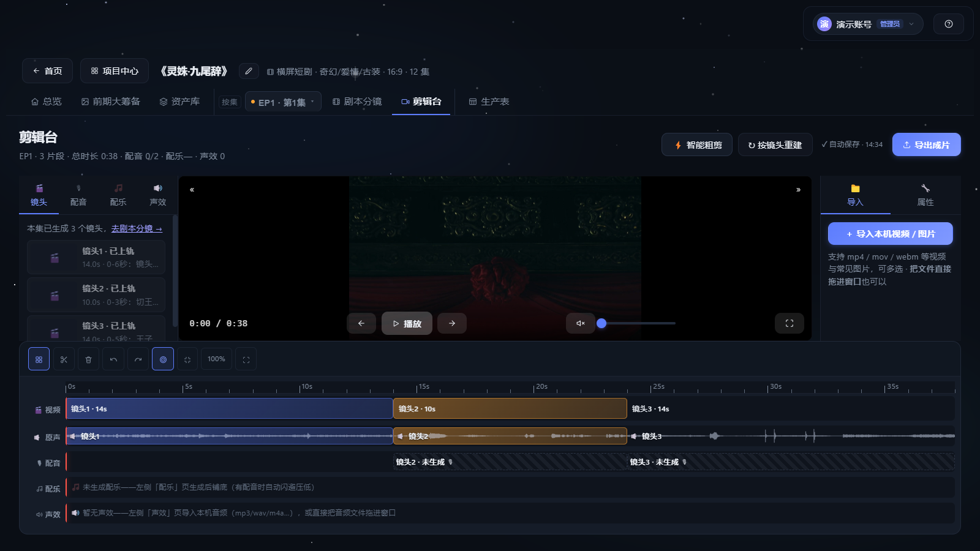
Task: Switch to 配乐 panel tab
Action: (118, 195)
